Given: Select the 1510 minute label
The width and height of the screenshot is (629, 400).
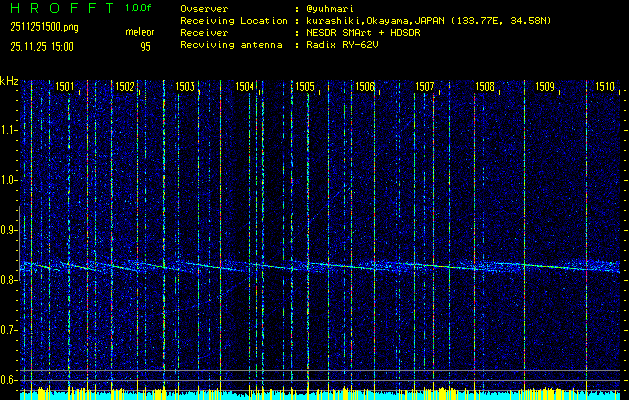Looking at the screenshot, I should 604,87.
